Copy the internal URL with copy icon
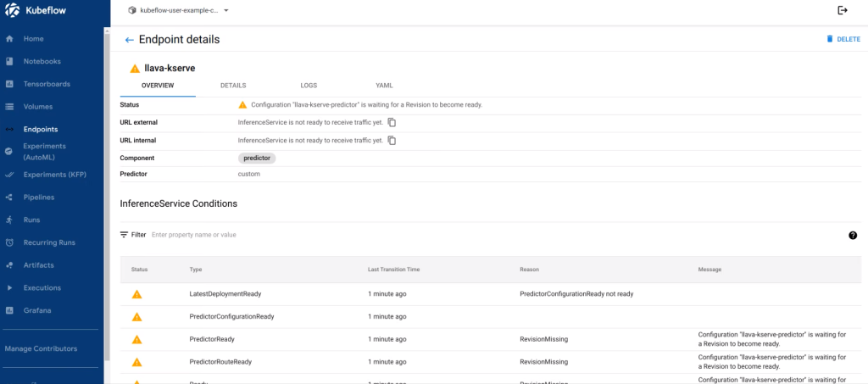 (x=392, y=140)
